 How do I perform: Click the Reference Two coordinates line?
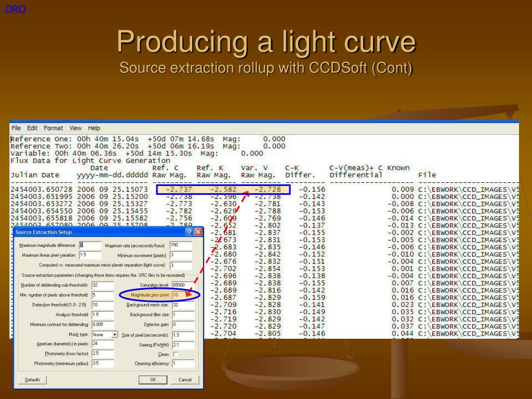[x=148, y=146]
